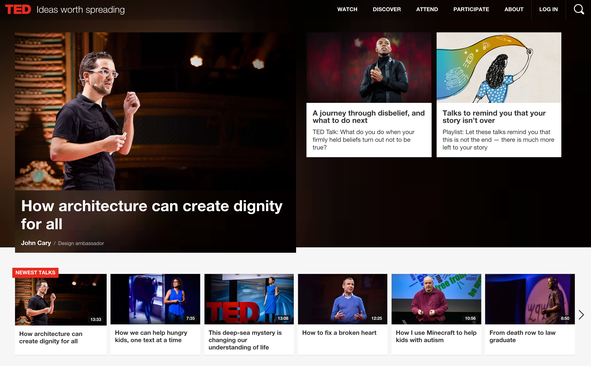The width and height of the screenshot is (591, 366).
Task: Click the NEWEST TALKS badge
Action: [x=35, y=273]
